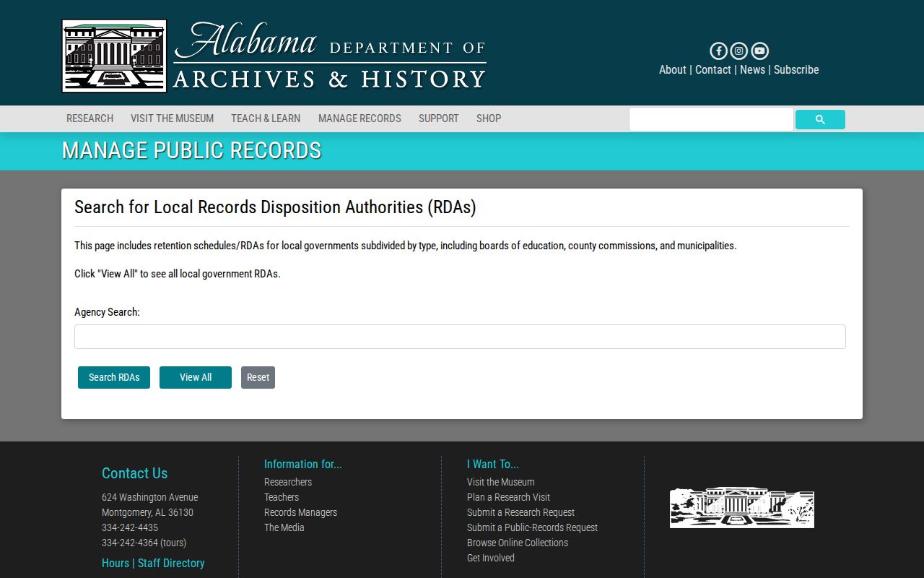Screen dimensions: 924x578
Task: Open the Subscribe link in header
Action: coord(796,70)
